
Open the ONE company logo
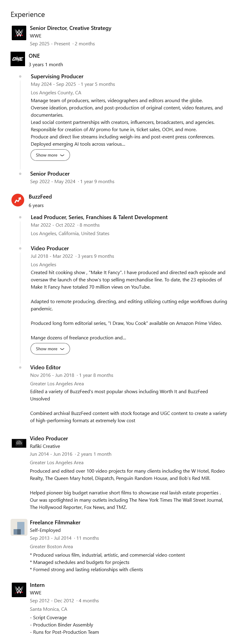click(x=18, y=59)
